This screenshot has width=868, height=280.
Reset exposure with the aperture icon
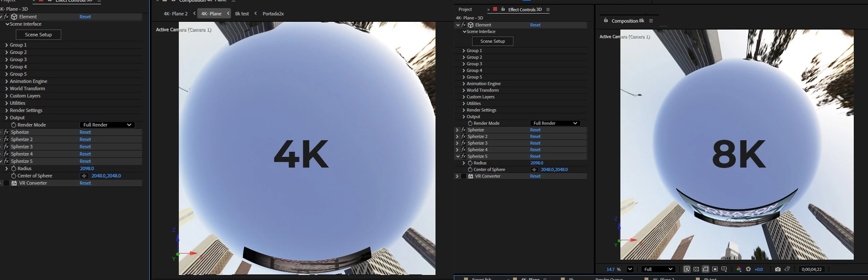(x=748, y=269)
